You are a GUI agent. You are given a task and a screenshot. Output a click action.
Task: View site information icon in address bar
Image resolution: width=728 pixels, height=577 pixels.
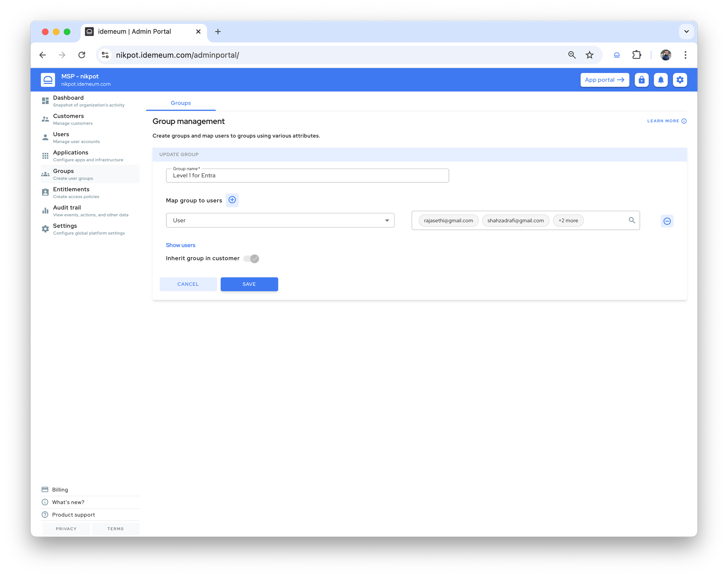(105, 55)
